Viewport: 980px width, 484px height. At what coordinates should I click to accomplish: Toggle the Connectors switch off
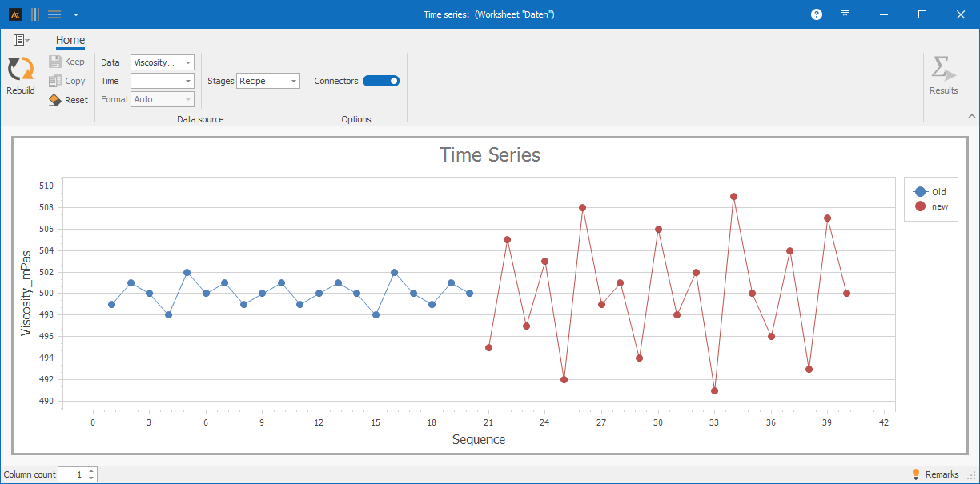pos(381,81)
